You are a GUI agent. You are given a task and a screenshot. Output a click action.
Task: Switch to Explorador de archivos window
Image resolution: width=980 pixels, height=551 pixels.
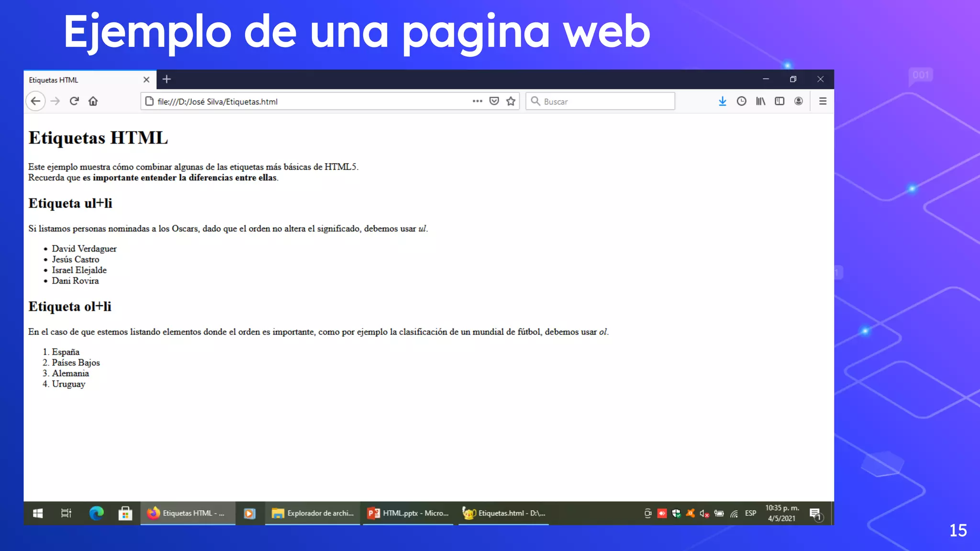click(312, 513)
